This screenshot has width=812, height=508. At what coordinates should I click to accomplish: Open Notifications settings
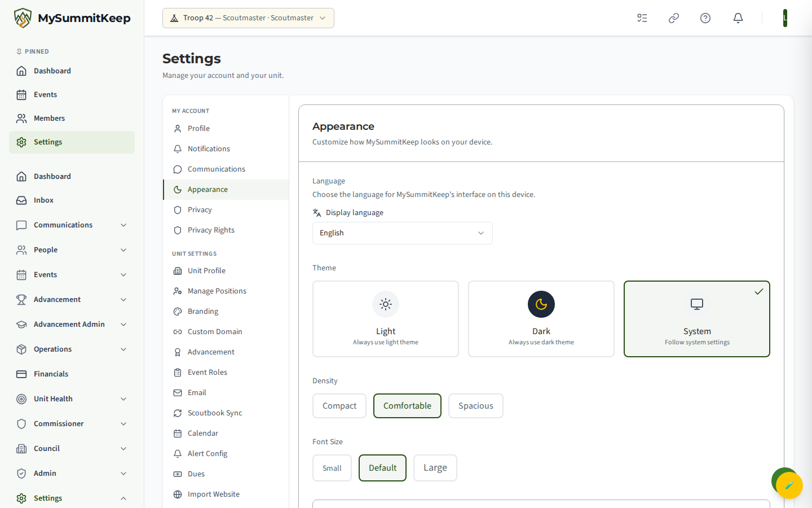click(x=226, y=149)
